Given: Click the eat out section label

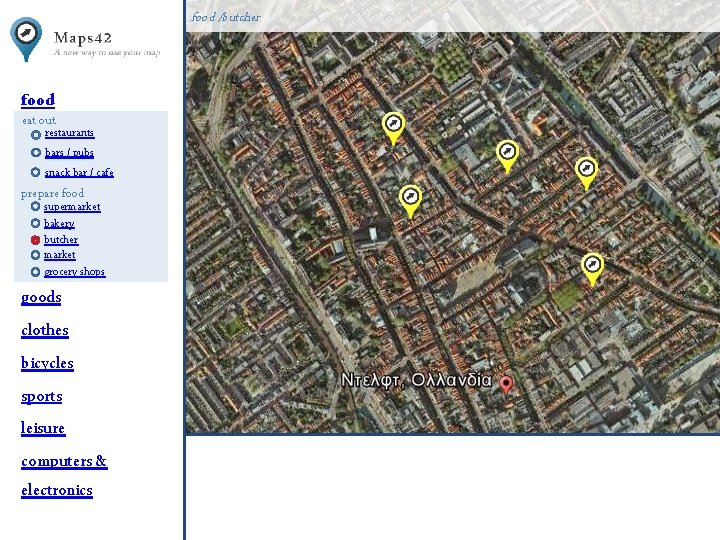Looking at the screenshot, I should (39, 120).
